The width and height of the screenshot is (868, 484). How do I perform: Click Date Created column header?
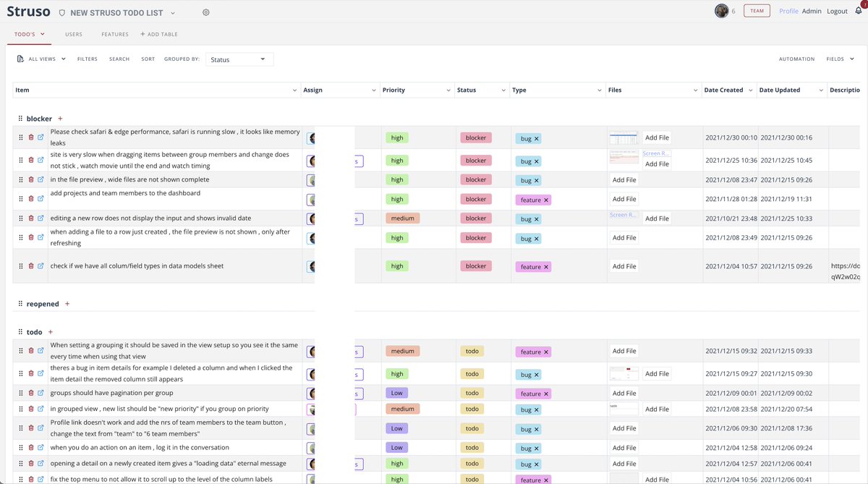[723, 90]
